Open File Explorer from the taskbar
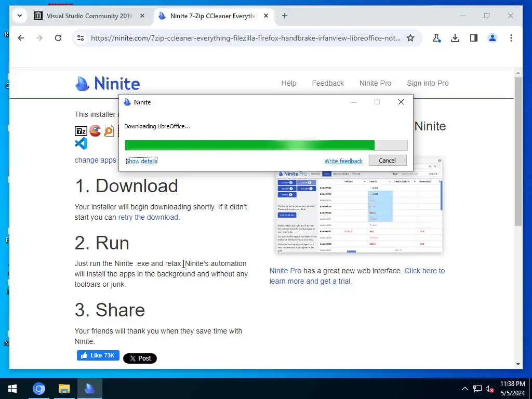Screen dimensions: 532x399 point(64,389)
